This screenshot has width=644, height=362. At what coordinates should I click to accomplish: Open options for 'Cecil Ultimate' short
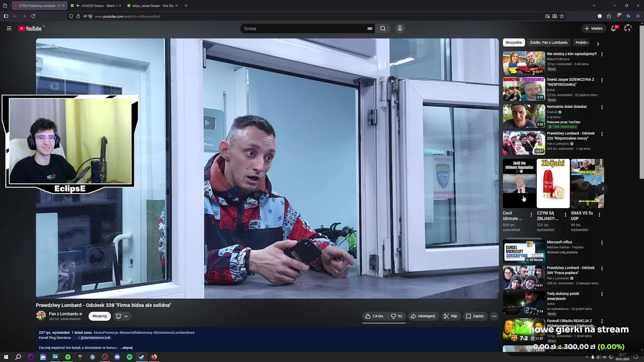point(531,215)
